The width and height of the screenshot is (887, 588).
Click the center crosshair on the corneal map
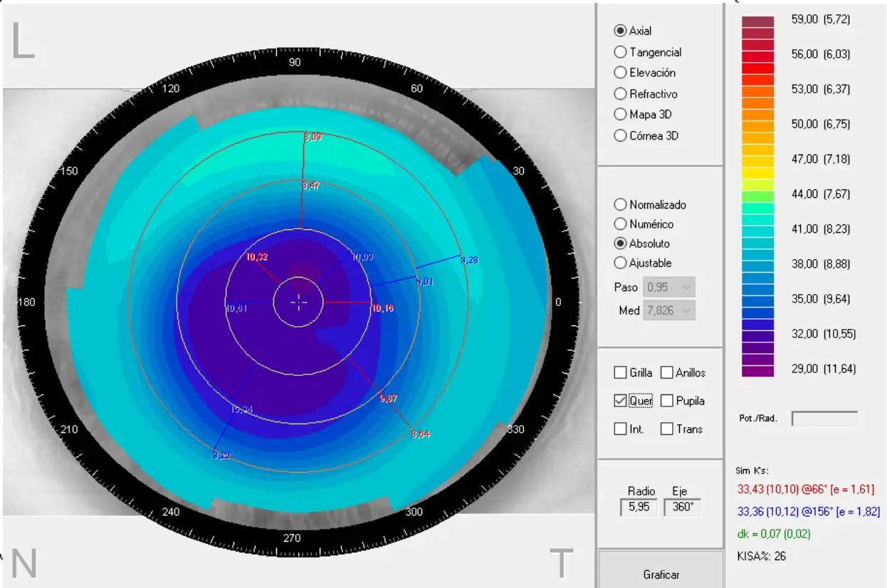[299, 302]
